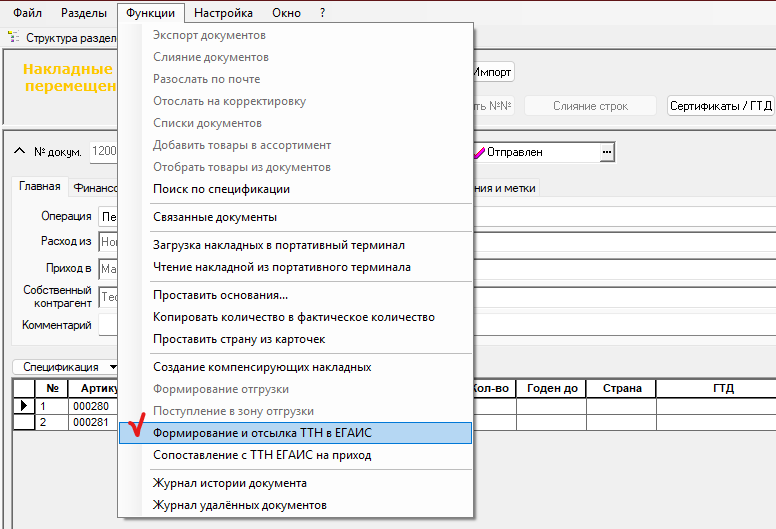
Task: Click the Артикул column header
Action: click(94, 388)
